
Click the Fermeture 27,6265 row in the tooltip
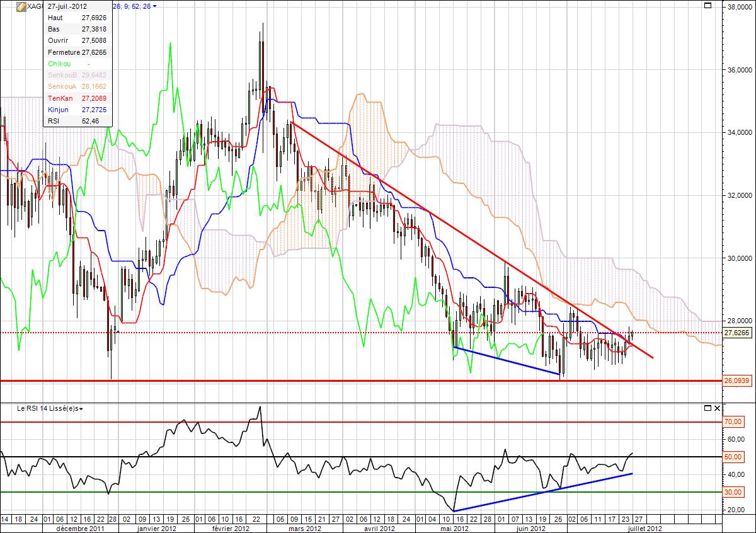click(x=77, y=52)
